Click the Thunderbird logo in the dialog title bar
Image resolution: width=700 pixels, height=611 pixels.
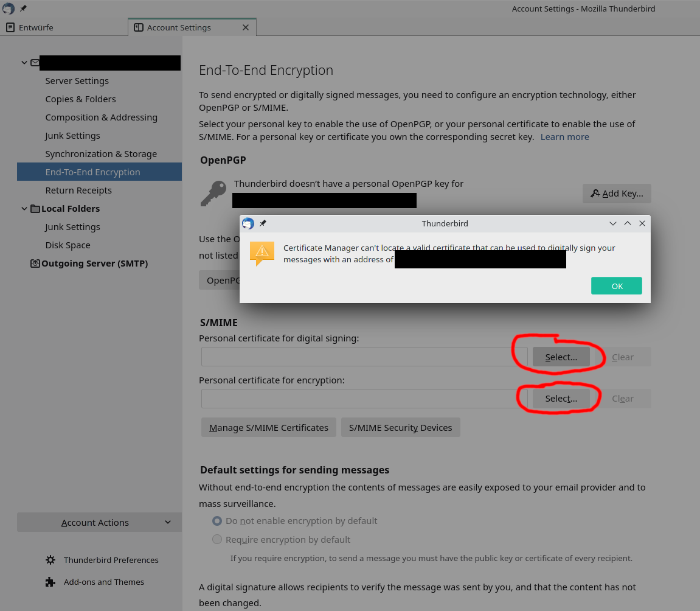248,223
